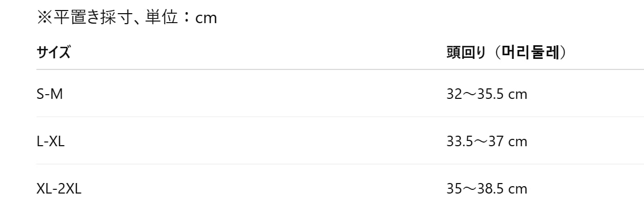Image resolution: width=644 pixels, height=223 pixels.
Task: Click the "※" mark starting the note
Action: [x=43, y=18]
